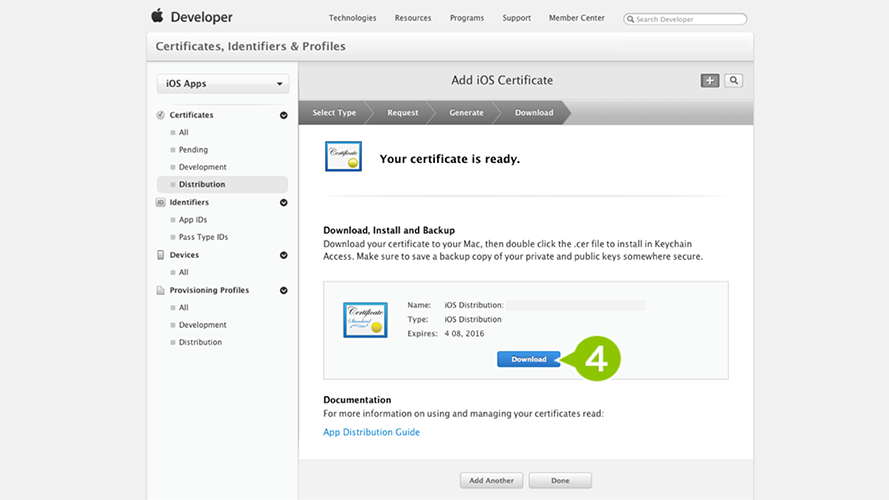Click the Search Developer field
889x500 pixels.
685,19
